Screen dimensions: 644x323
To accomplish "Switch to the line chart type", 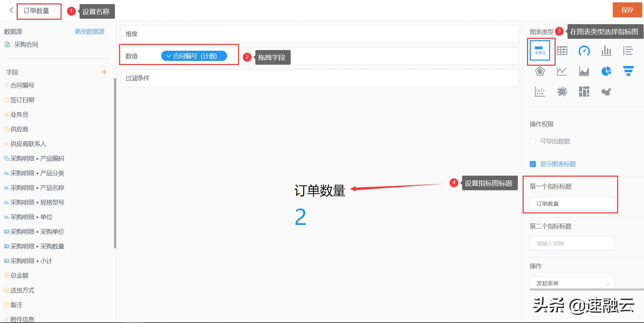I will 562,71.
